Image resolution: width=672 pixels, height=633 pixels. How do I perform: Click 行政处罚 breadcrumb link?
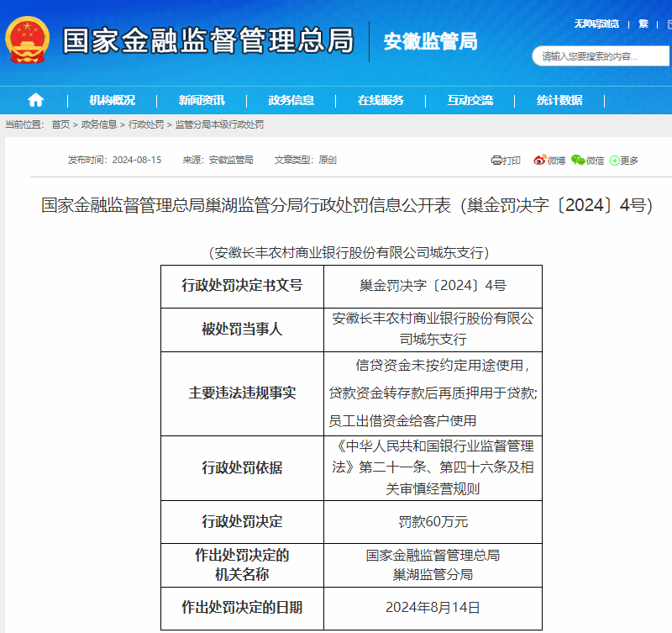click(x=146, y=124)
